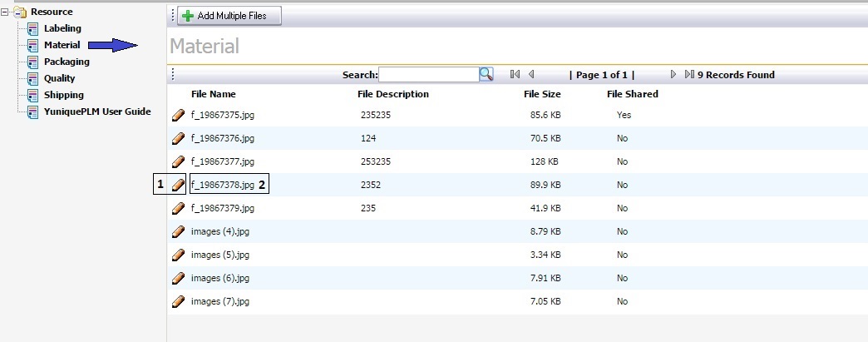Edit the f_19867378.jpg row via pencil icon
Image resolution: width=868 pixels, height=342 pixels.
click(x=177, y=185)
